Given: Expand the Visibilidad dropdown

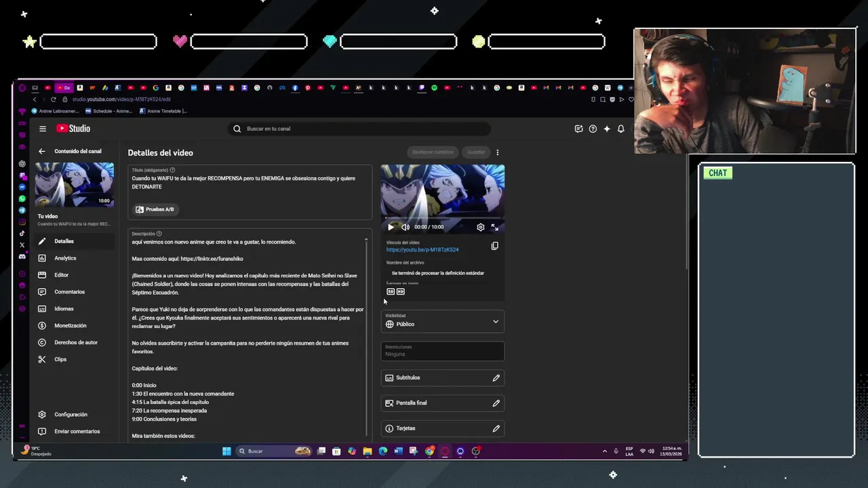Looking at the screenshot, I should point(442,321).
